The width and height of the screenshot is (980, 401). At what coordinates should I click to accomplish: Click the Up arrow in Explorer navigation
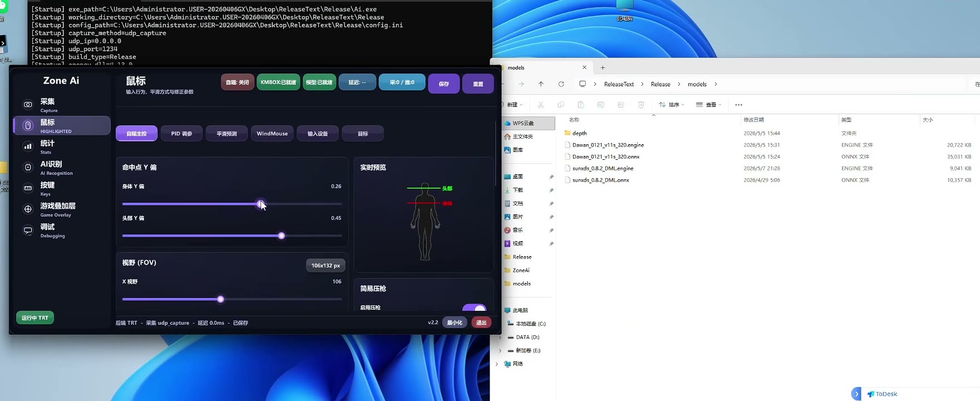541,84
